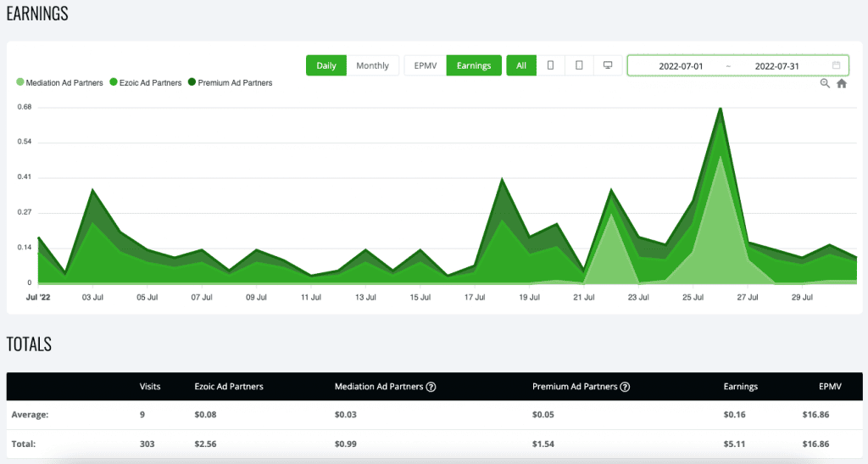This screenshot has height=464, width=868.
Task: Click the zoom magnifier icon above chart
Action: click(825, 84)
